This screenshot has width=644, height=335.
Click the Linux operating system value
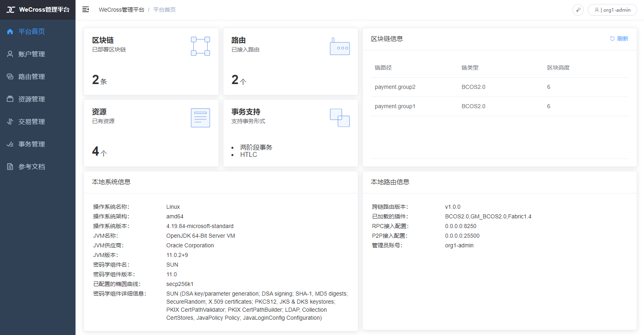coord(173,207)
